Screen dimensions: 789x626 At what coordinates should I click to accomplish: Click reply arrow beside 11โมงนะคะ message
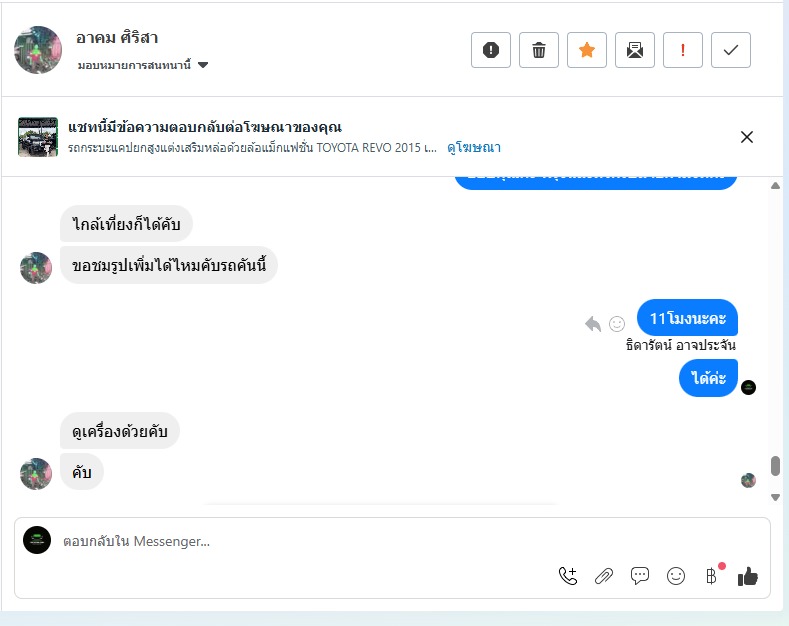593,323
